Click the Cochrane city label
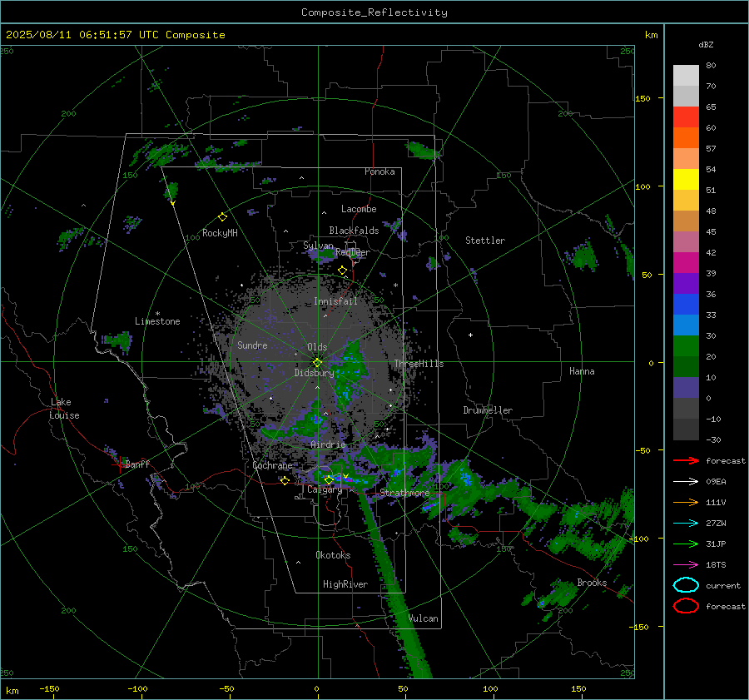 point(272,465)
